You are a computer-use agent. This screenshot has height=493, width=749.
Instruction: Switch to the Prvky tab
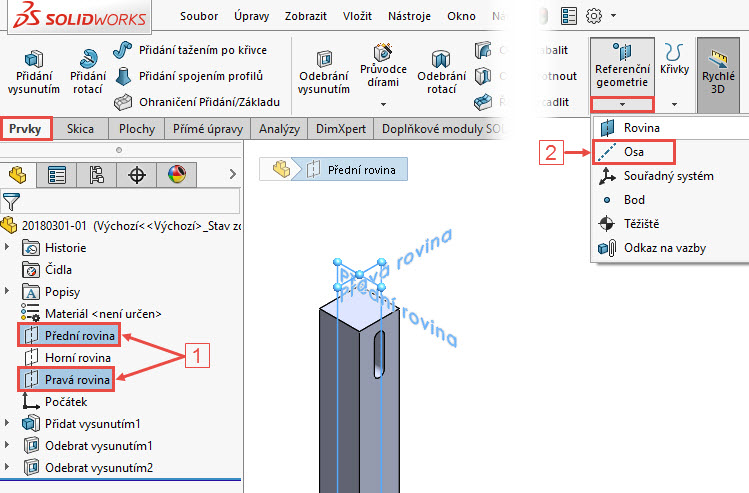point(26,129)
